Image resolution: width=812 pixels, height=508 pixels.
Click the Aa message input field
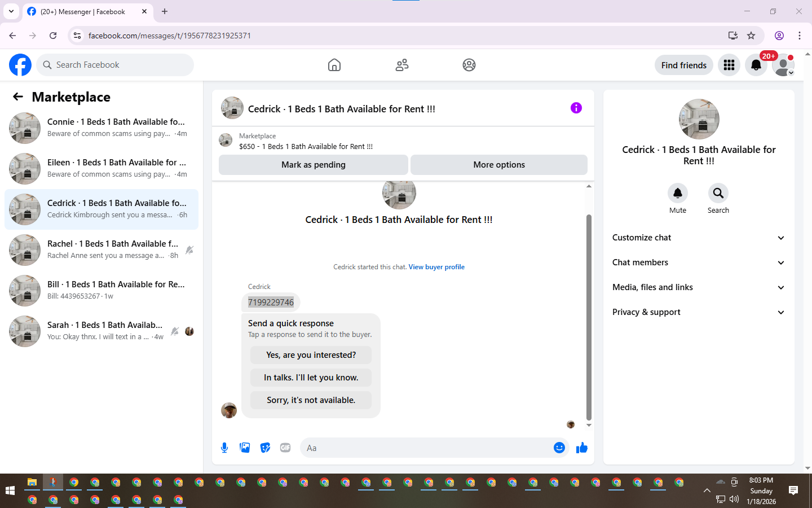pyautogui.click(x=434, y=448)
